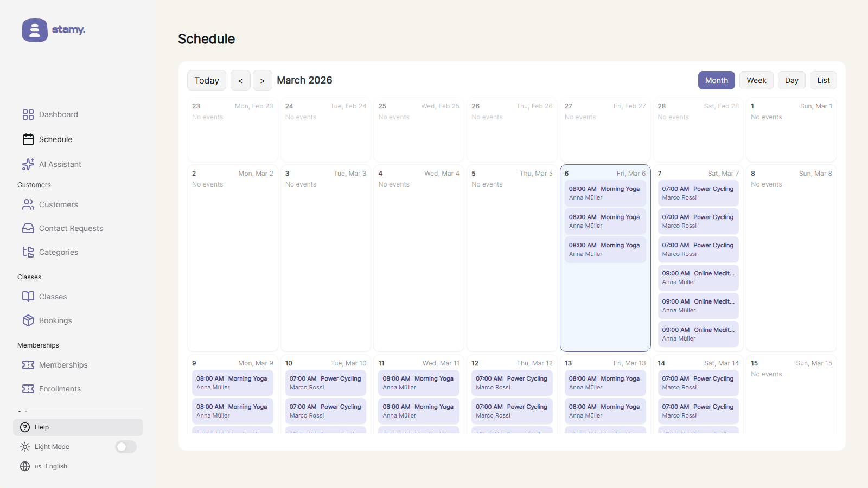Click the Help question mark icon
This screenshot has width=868, height=488.
pos(25,427)
